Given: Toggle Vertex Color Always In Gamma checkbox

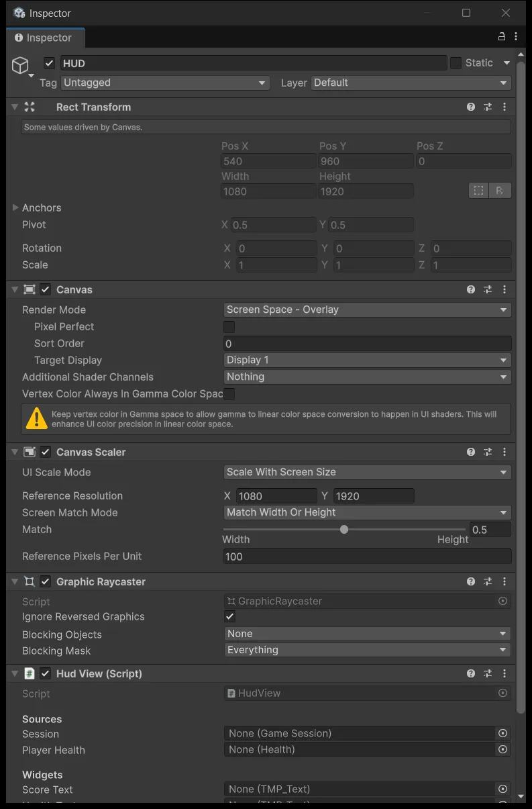Looking at the screenshot, I should pos(229,393).
